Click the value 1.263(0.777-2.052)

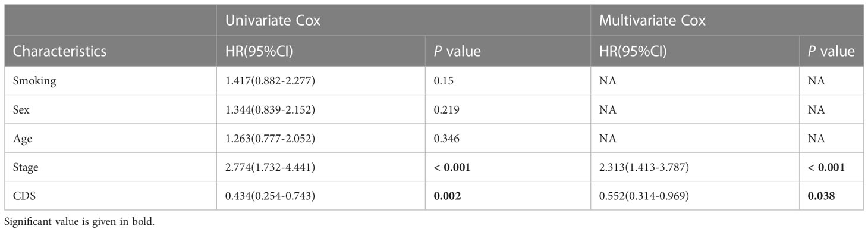coord(270,139)
